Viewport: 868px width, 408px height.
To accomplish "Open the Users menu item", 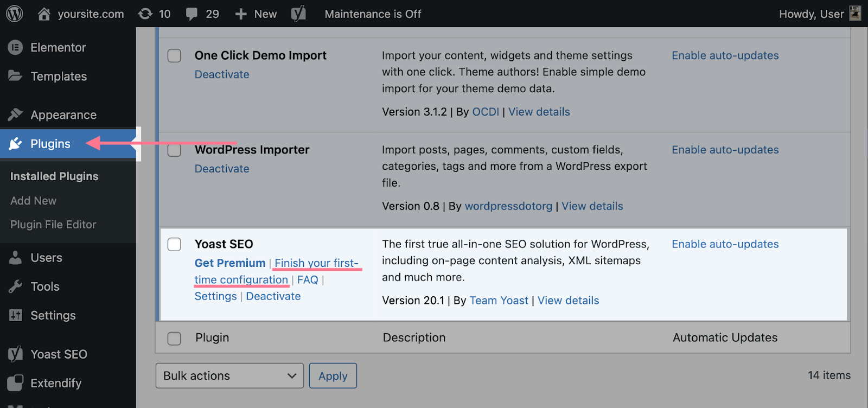I will [x=46, y=258].
